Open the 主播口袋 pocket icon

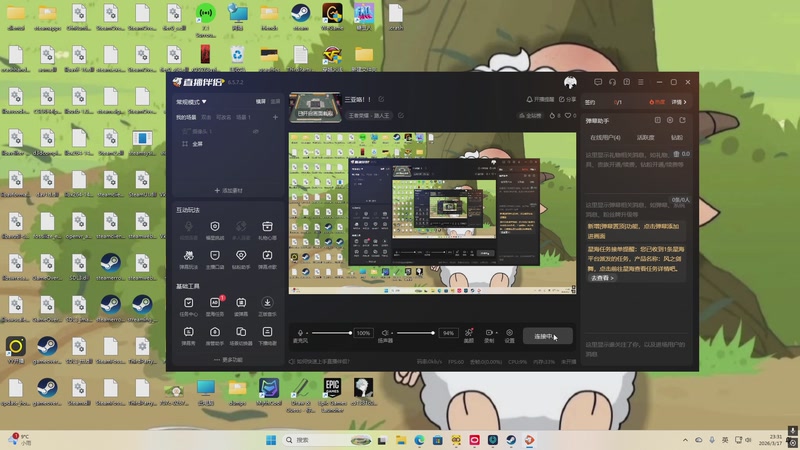click(215, 259)
